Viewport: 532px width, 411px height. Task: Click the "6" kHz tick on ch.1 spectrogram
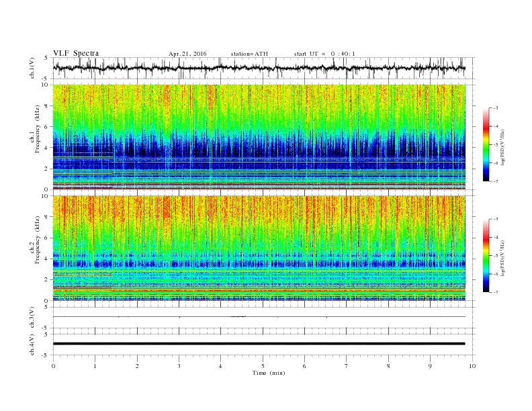[x=47, y=127]
